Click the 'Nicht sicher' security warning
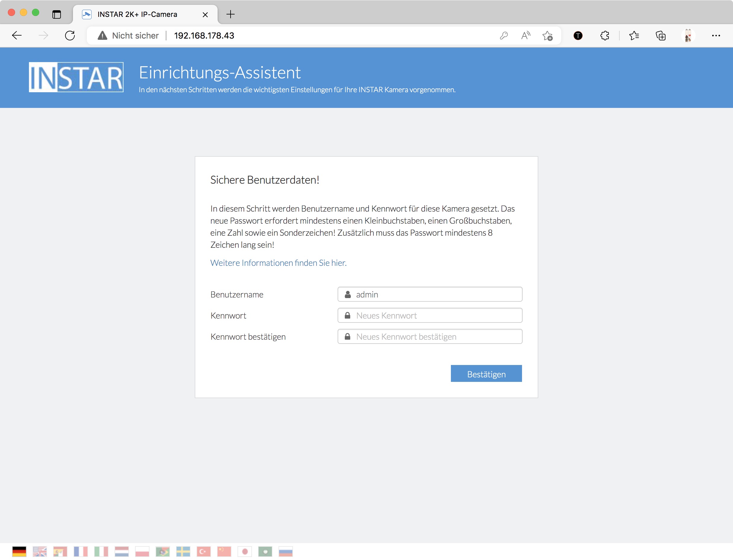 [128, 36]
